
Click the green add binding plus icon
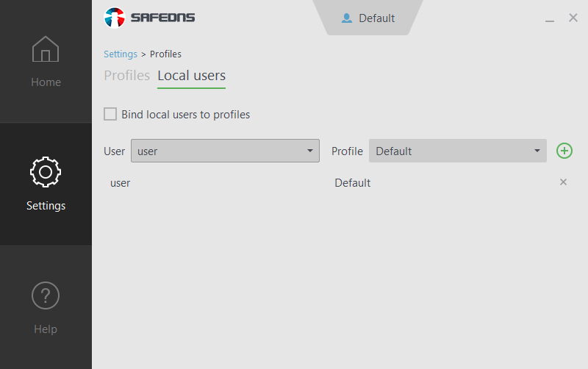pos(564,151)
